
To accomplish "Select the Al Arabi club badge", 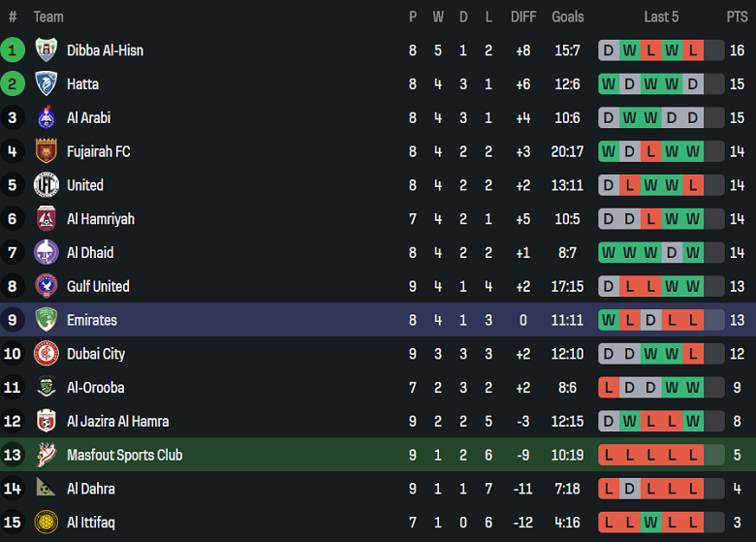I will coord(46,118).
